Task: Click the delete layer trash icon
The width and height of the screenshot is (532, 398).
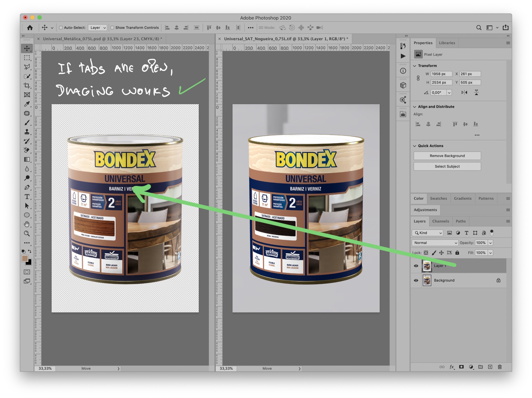Action: tap(500, 367)
